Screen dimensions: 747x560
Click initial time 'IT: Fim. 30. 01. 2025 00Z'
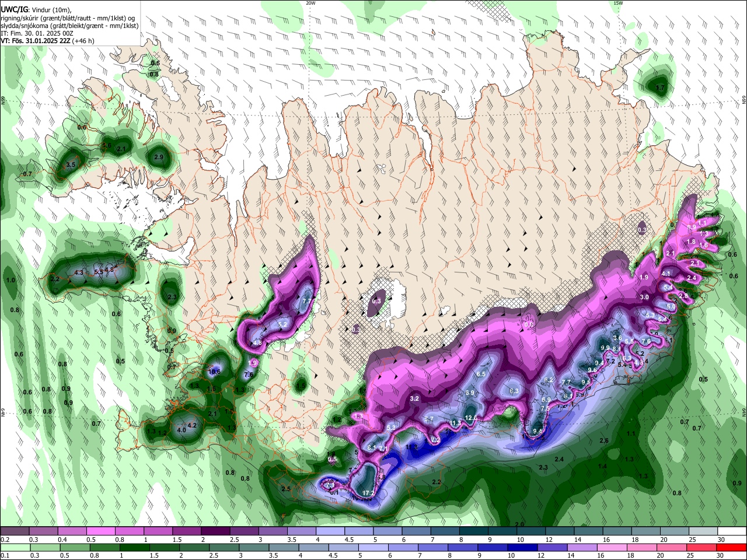pyautogui.click(x=37, y=34)
